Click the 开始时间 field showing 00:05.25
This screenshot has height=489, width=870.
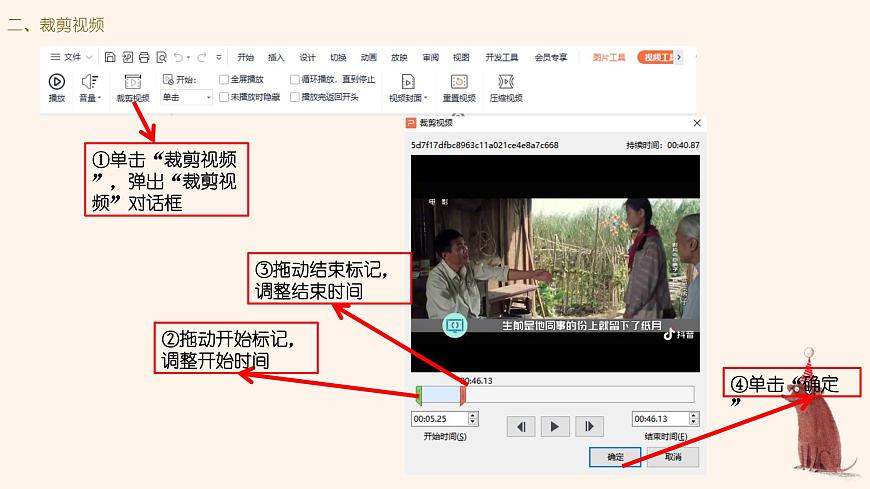[439, 419]
